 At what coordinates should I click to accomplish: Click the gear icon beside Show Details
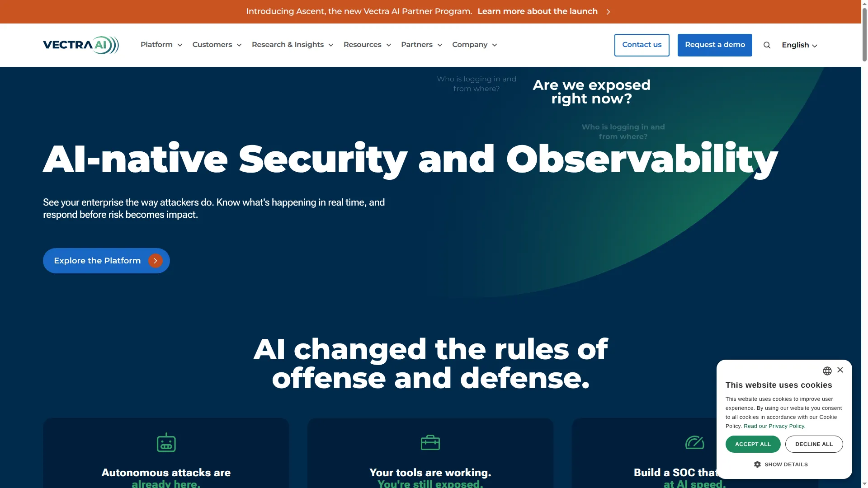758,465
